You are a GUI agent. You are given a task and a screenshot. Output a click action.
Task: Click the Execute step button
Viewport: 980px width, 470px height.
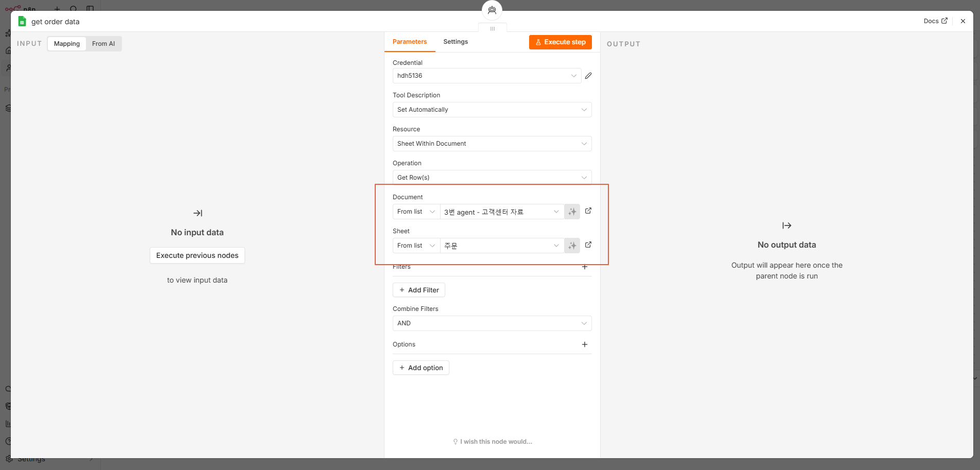pyautogui.click(x=561, y=42)
